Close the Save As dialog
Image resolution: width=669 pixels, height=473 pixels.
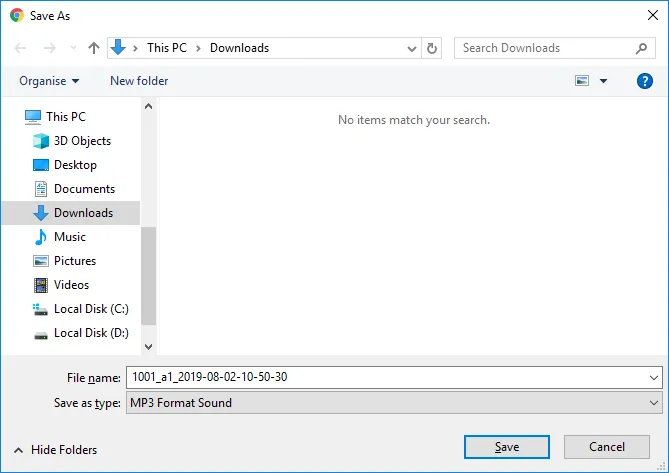[x=653, y=15]
